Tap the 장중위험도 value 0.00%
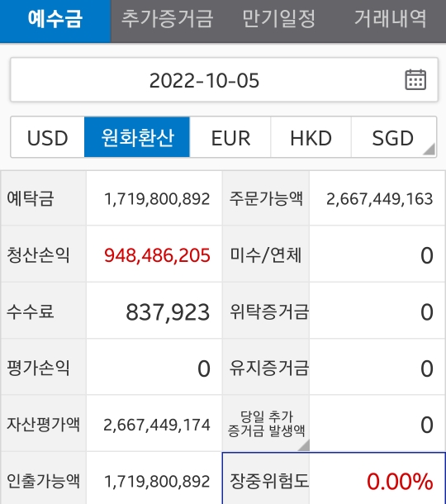 400,481
